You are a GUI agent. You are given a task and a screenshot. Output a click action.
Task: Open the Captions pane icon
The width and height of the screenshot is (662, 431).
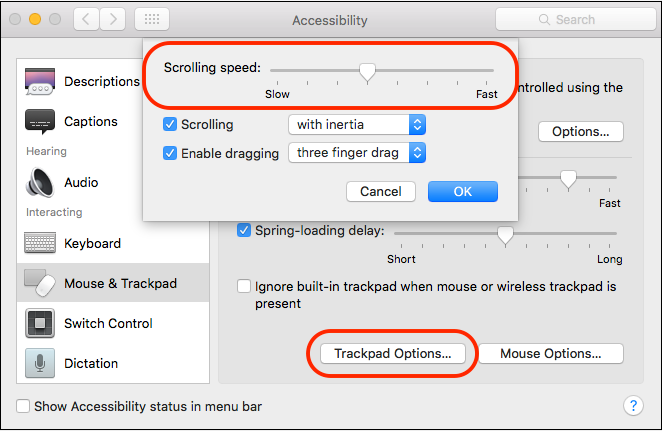(40, 122)
